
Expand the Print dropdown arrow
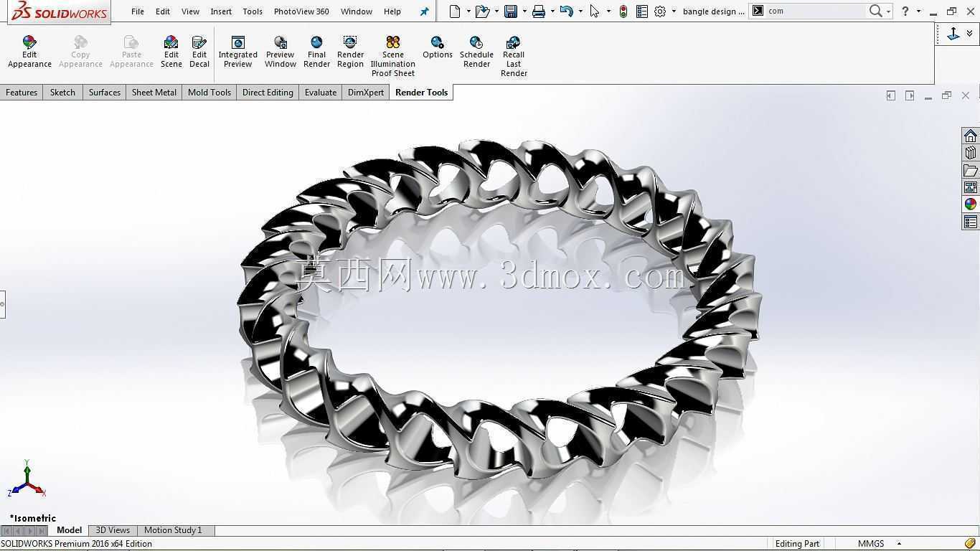click(552, 11)
